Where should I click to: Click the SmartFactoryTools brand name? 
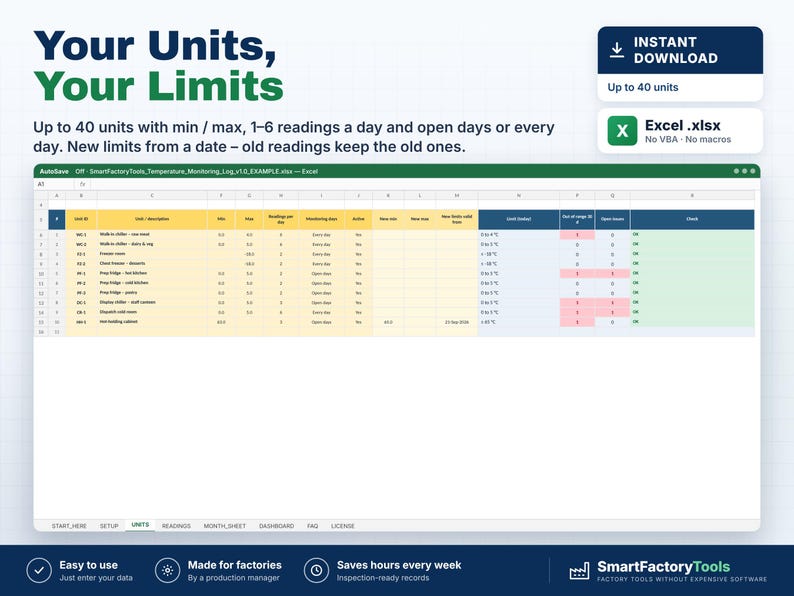tap(663, 567)
